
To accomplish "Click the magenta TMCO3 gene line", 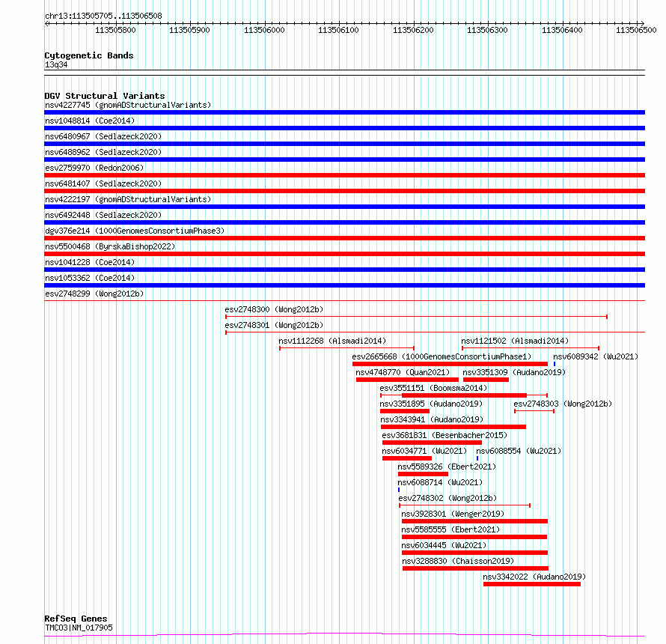I will [344, 635].
